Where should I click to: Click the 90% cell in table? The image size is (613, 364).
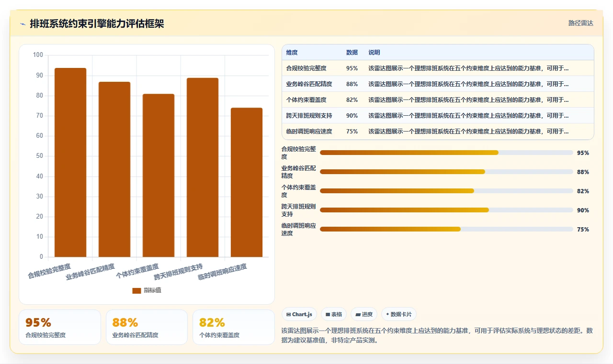(352, 116)
